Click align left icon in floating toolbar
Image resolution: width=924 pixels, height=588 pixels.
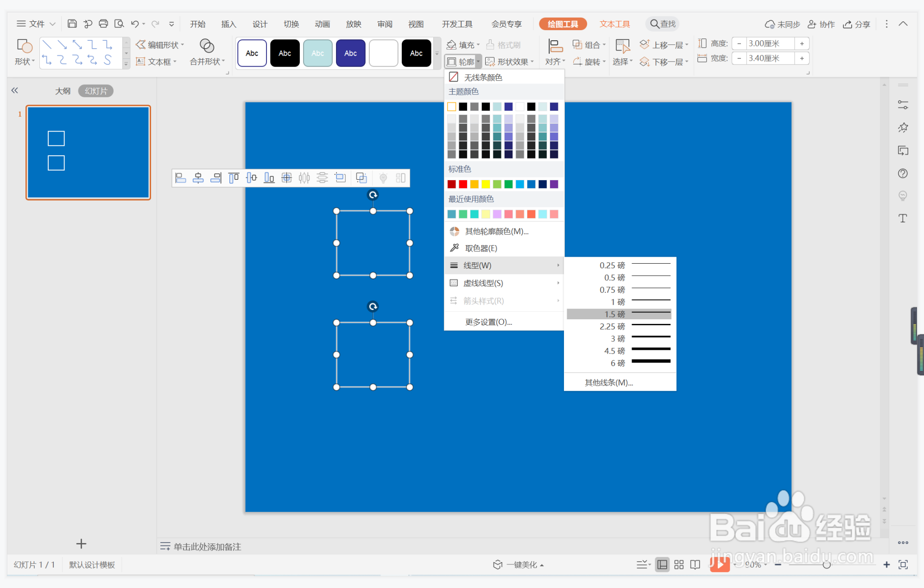coord(181,178)
